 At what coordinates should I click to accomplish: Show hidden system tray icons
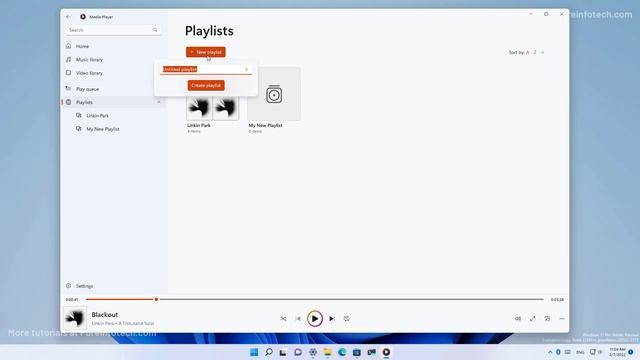pyautogui.click(x=550, y=352)
